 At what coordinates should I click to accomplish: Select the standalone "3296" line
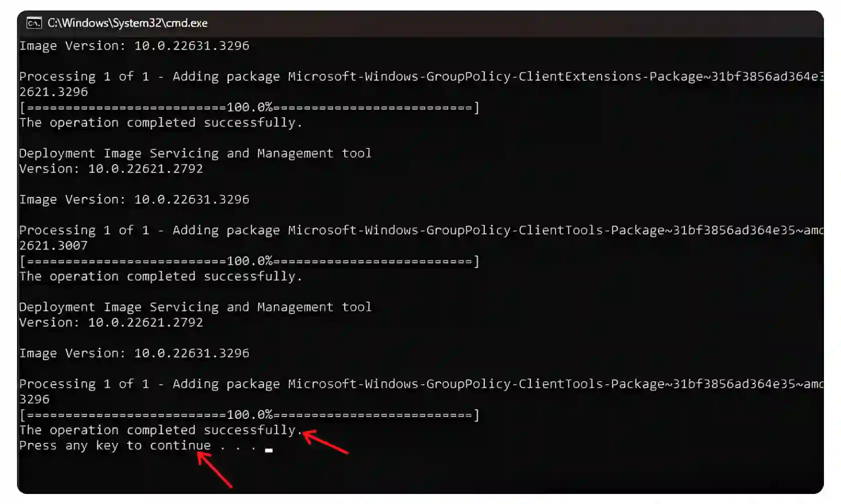[x=35, y=400]
